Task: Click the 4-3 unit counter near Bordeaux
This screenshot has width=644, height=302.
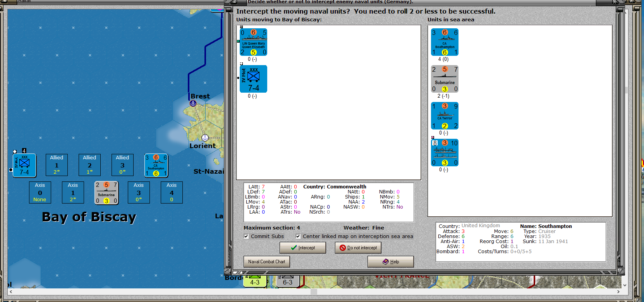Action: pyautogui.click(x=255, y=281)
